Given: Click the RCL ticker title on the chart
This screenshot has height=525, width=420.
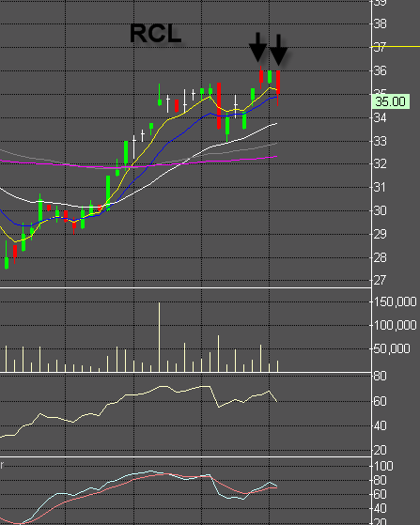Looking at the screenshot, I should point(155,33).
